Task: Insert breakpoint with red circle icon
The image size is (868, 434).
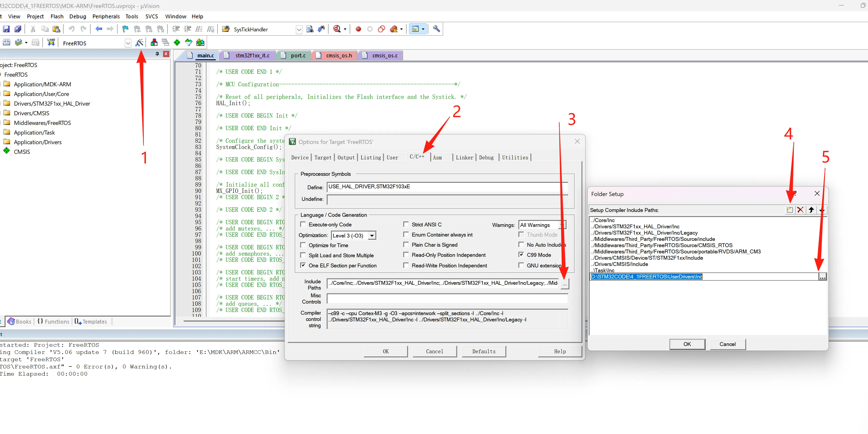Action: 358,29
